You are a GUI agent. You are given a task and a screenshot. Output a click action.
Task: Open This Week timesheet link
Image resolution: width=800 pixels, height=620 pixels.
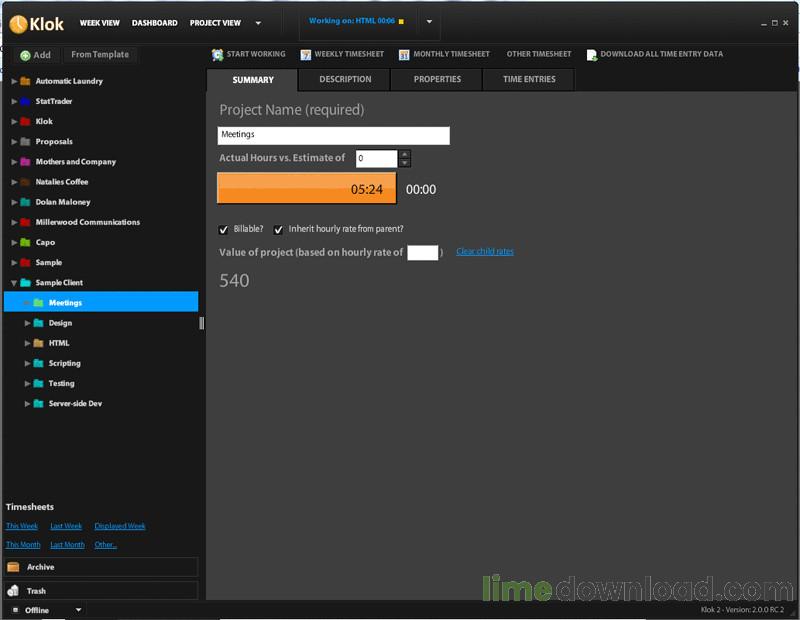point(22,526)
